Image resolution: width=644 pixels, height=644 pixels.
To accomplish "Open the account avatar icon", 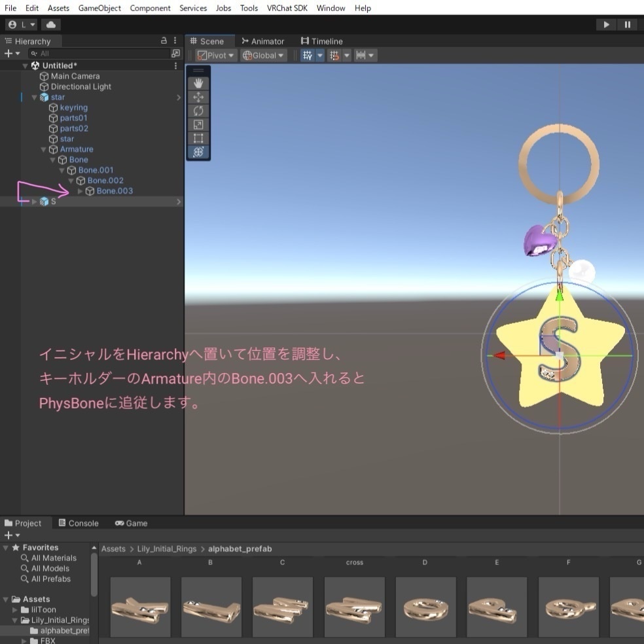I will (x=11, y=24).
